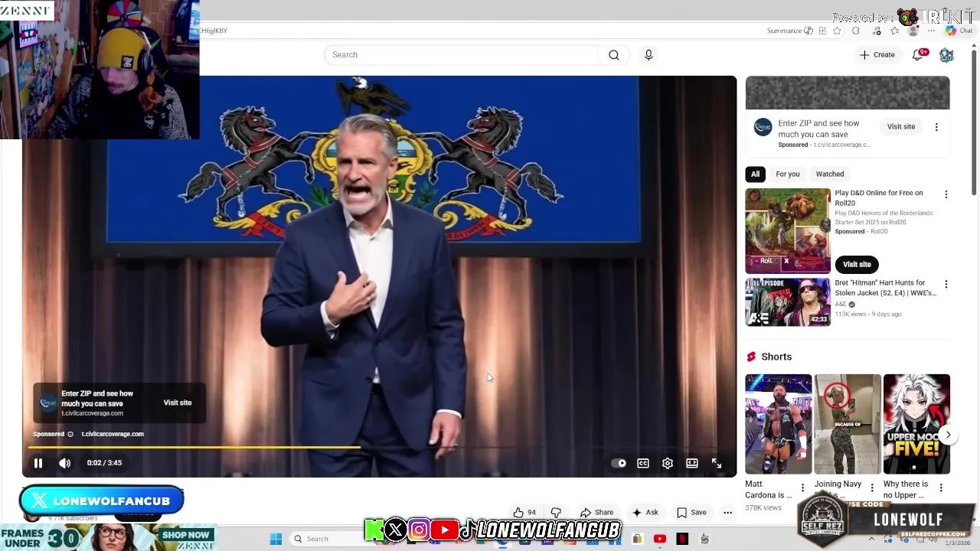Open the YouTube app from the taskbar
This screenshot has width=980, height=551.
click(x=660, y=539)
